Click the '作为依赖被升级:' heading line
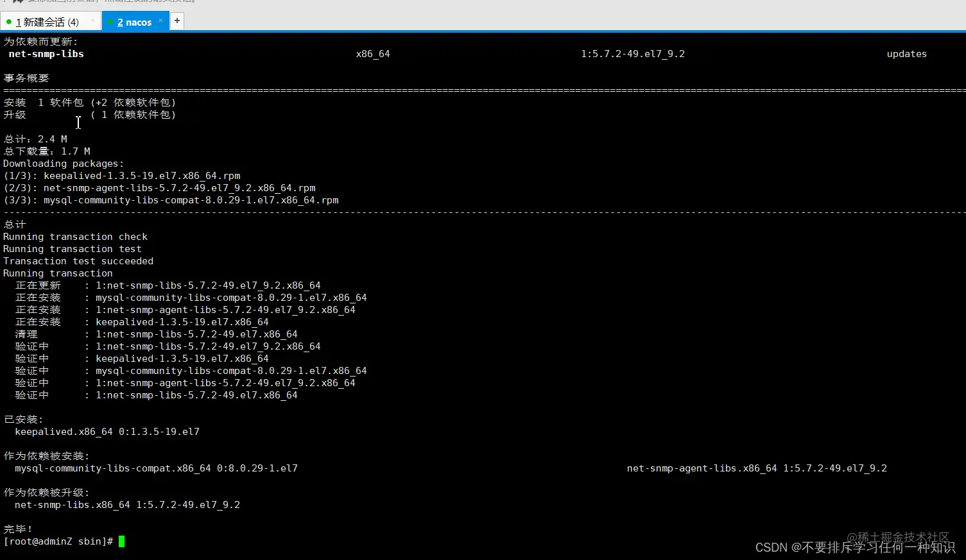This screenshot has height=560, width=966. tap(47, 493)
